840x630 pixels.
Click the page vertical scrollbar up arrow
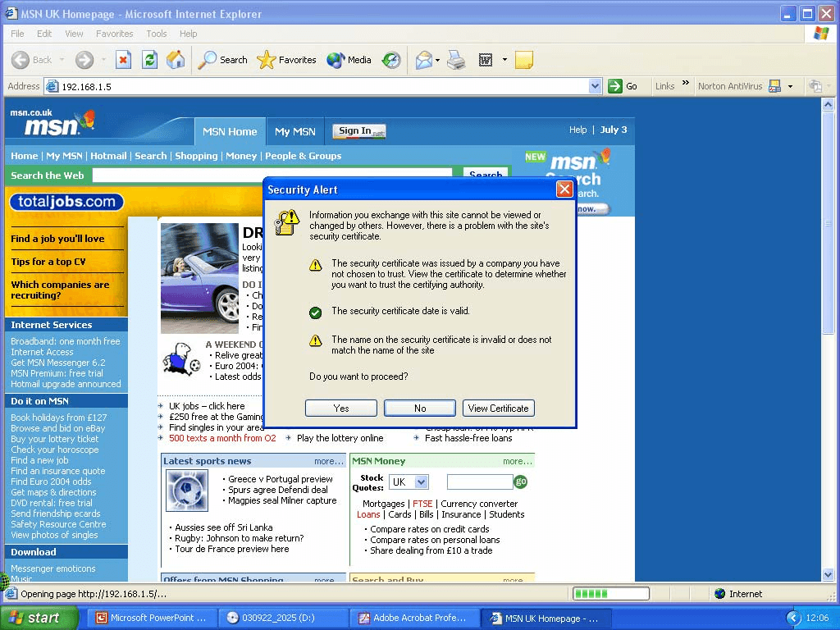pos(829,104)
